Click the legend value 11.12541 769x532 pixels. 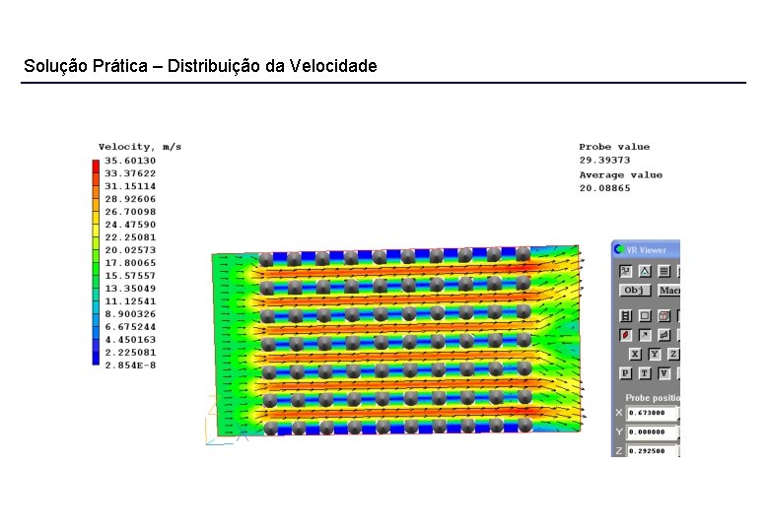coord(130,301)
